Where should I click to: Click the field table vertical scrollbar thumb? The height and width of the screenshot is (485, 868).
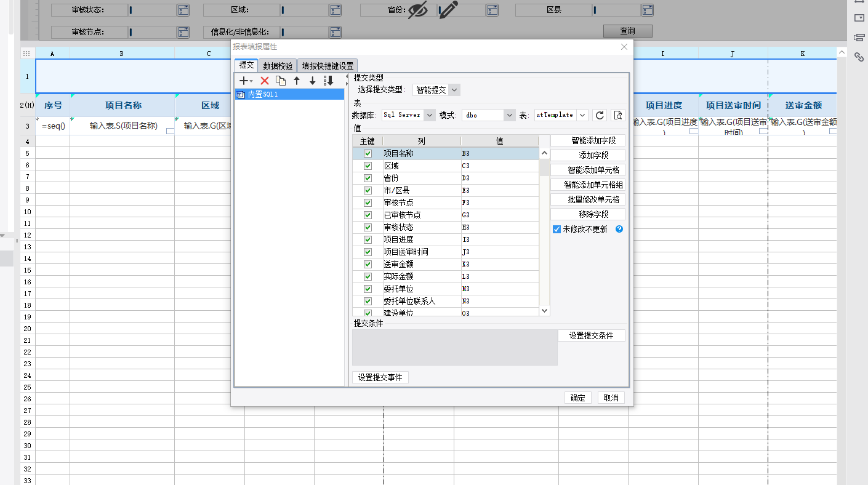click(544, 167)
